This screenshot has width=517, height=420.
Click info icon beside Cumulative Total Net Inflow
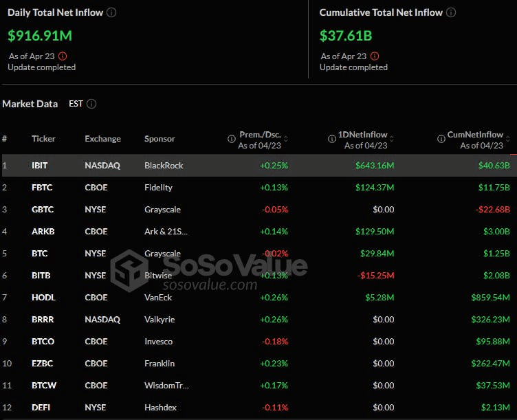click(451, 12)
